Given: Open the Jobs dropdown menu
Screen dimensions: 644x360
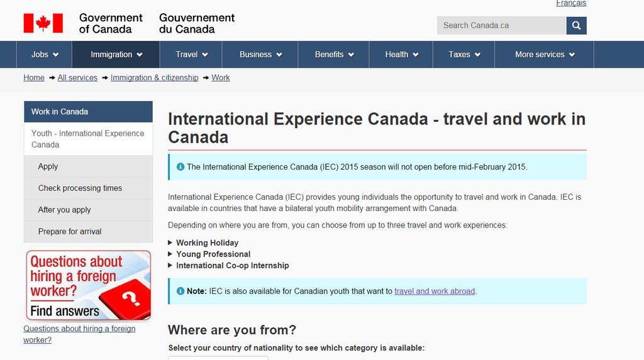Looking at the screenshot, I should pyautogui.click(x=45, y=55).
